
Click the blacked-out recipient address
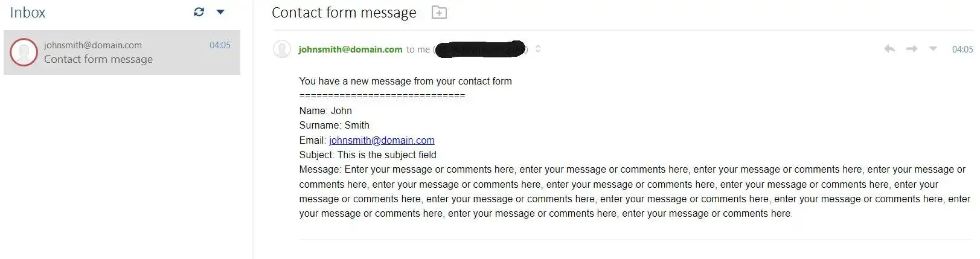(481, 50)
